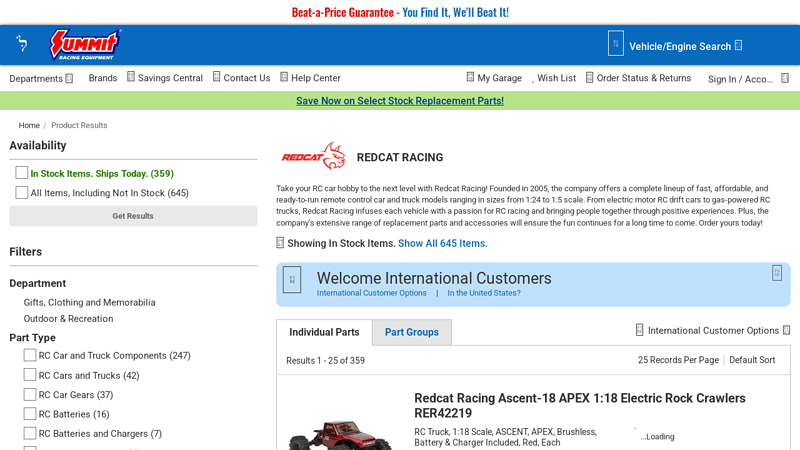Open the Departments menu

(41, 79)
